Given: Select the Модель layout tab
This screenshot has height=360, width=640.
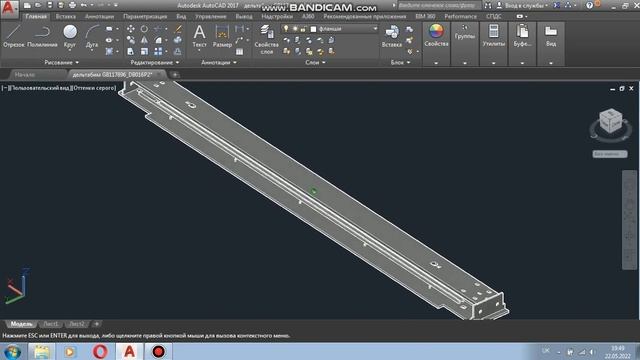Looking at the screenshot, I should pos(21,324).
